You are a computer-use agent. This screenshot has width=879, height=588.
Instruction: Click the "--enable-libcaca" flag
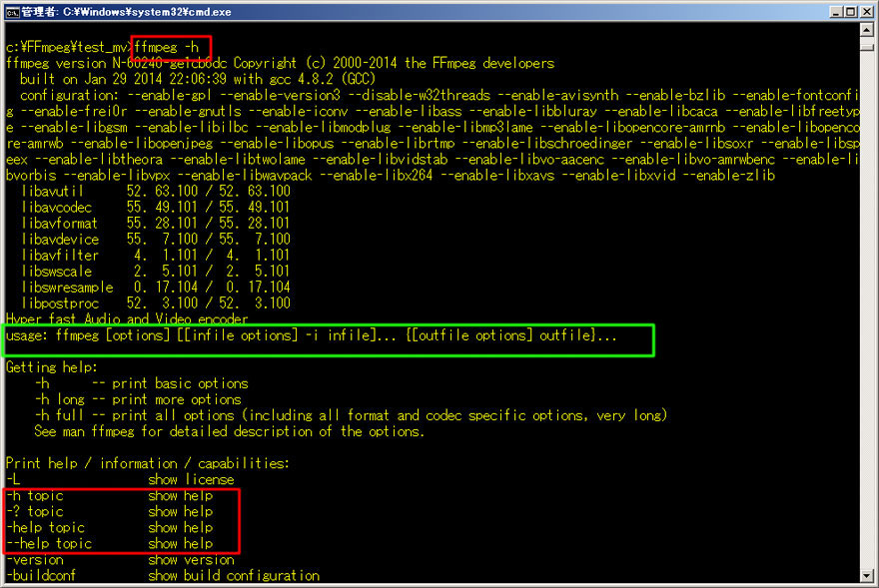661,112
